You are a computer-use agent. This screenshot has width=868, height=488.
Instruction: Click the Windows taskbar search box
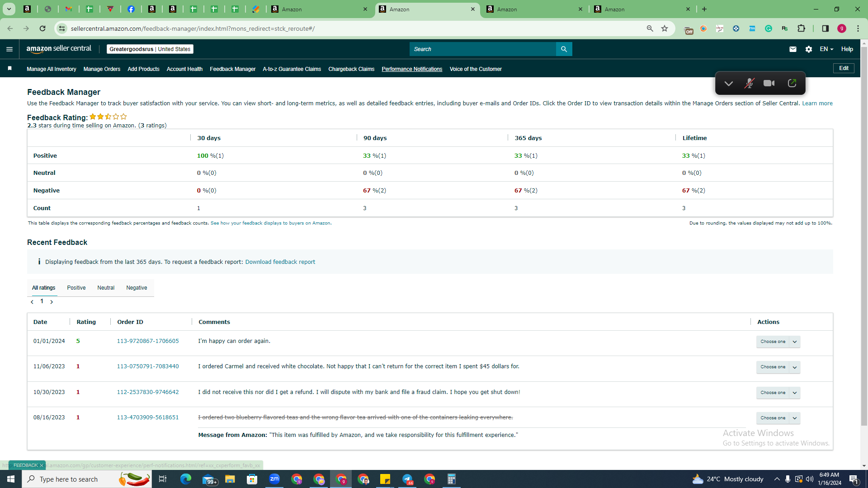coord(87,479)
